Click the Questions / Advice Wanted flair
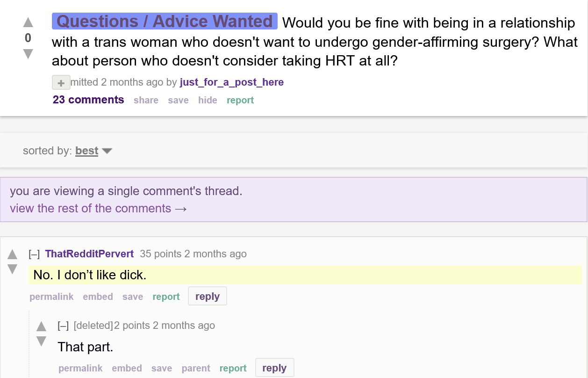This screenshot has width=588, height=378. click(x=165, y=22)
